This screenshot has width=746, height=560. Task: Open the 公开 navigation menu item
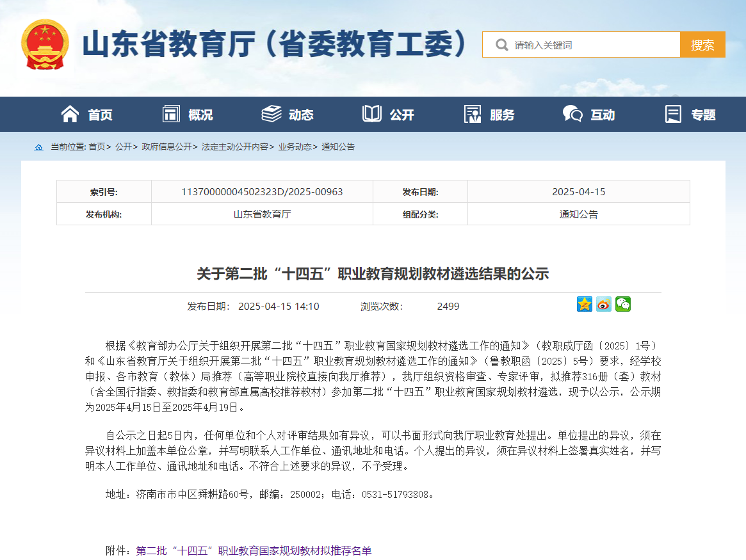(402, 115)
